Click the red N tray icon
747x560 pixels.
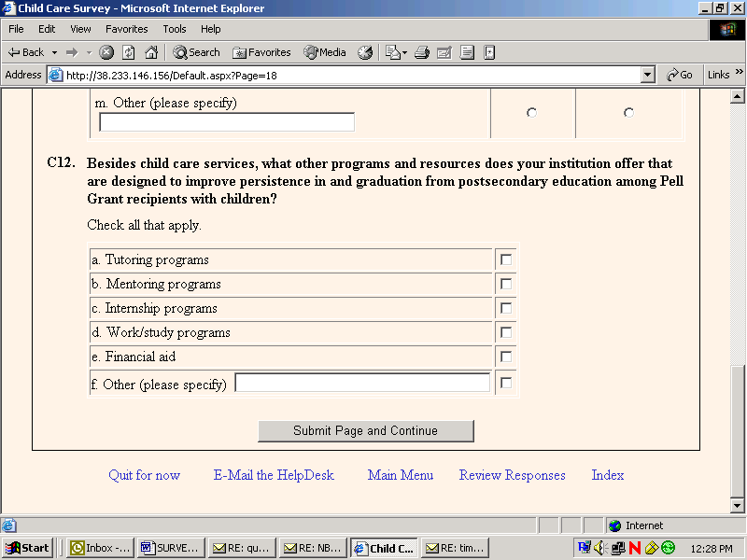(x=635, y=548)
